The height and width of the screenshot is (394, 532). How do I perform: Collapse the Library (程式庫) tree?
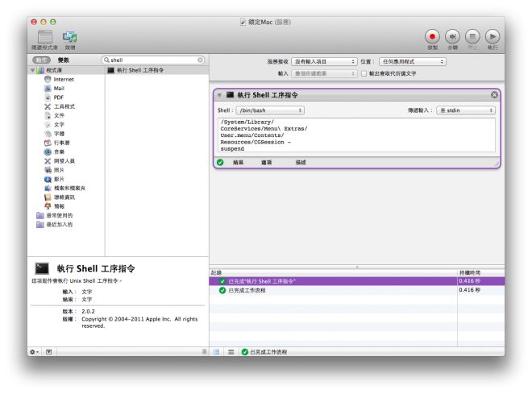(x=31, y=71)
